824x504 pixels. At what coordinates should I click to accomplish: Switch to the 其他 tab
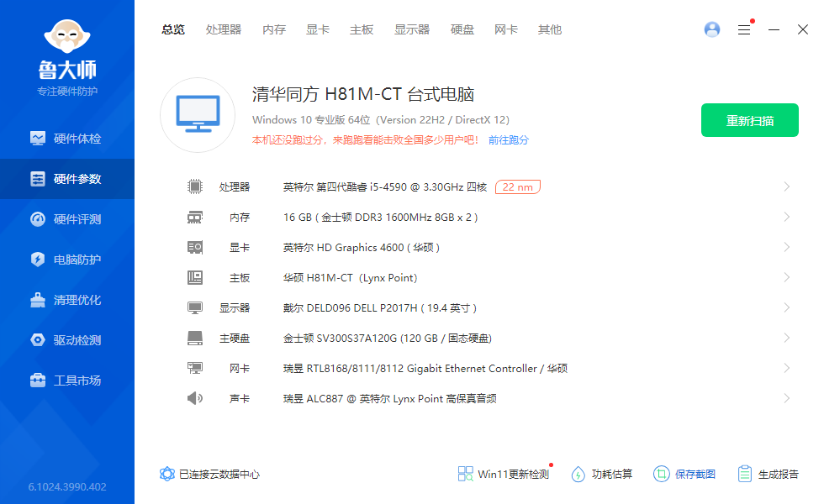[x=550, y=30]
